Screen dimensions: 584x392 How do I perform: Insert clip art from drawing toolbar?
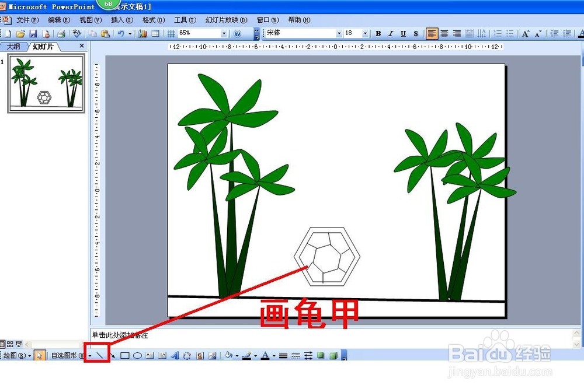[x=200, y=356]
